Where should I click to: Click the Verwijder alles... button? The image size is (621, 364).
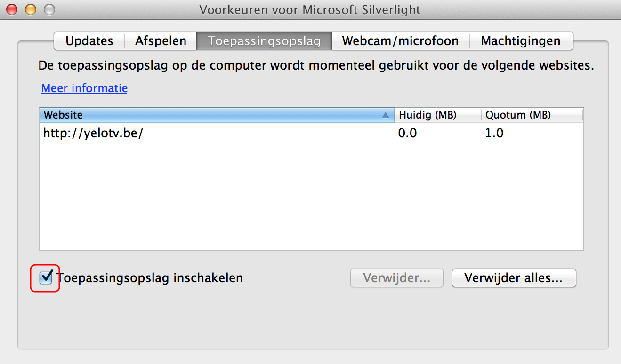514,278
